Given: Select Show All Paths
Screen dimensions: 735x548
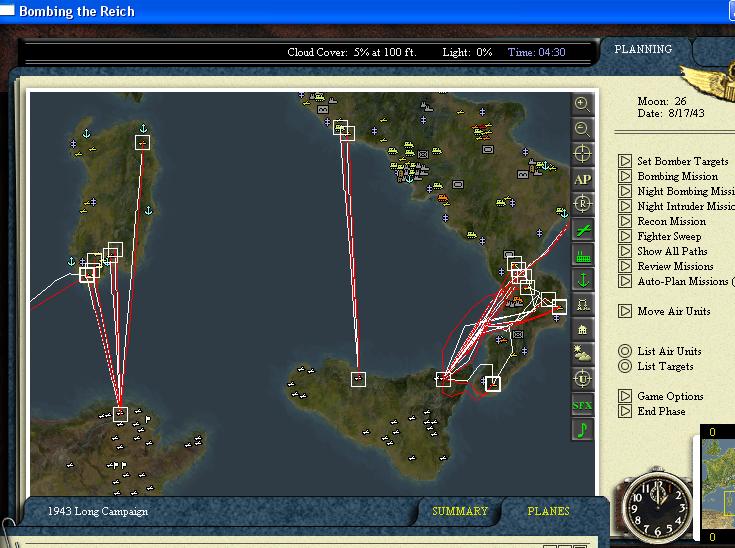Looking at the screenshot, I should 672,251.
